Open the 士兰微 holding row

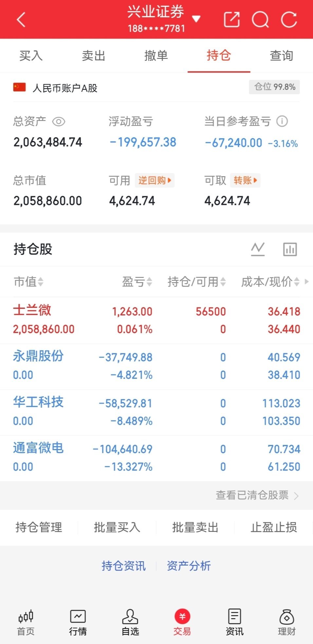[156, 320]
